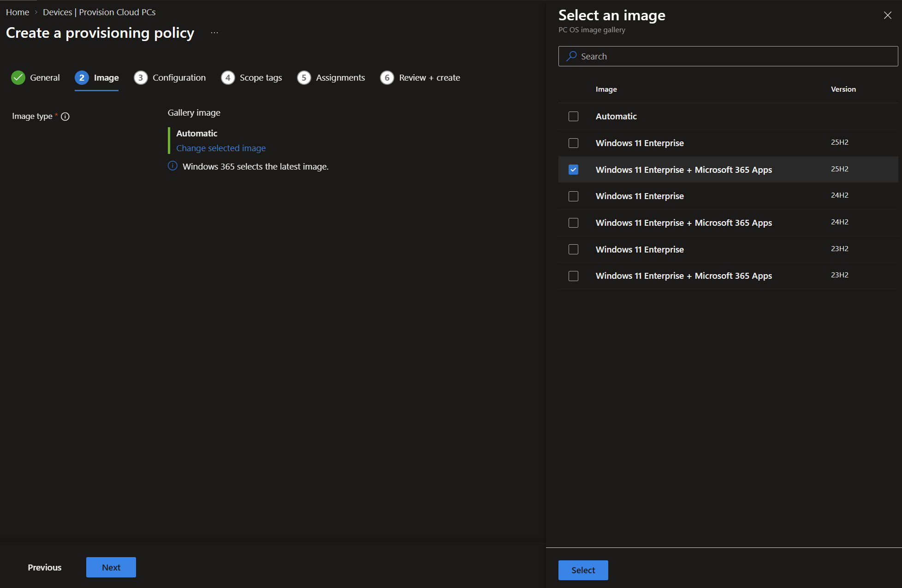902x588 pixels.
Task: Click the step 3 Configuration circle
Action: [141, 77]
